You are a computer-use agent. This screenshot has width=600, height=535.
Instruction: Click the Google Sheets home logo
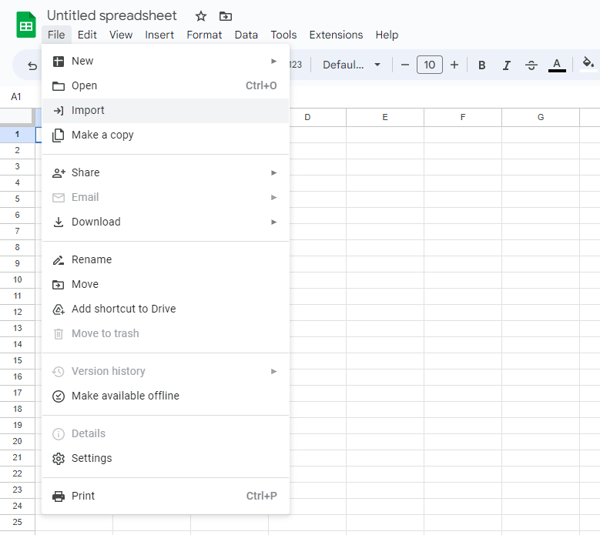26,24
